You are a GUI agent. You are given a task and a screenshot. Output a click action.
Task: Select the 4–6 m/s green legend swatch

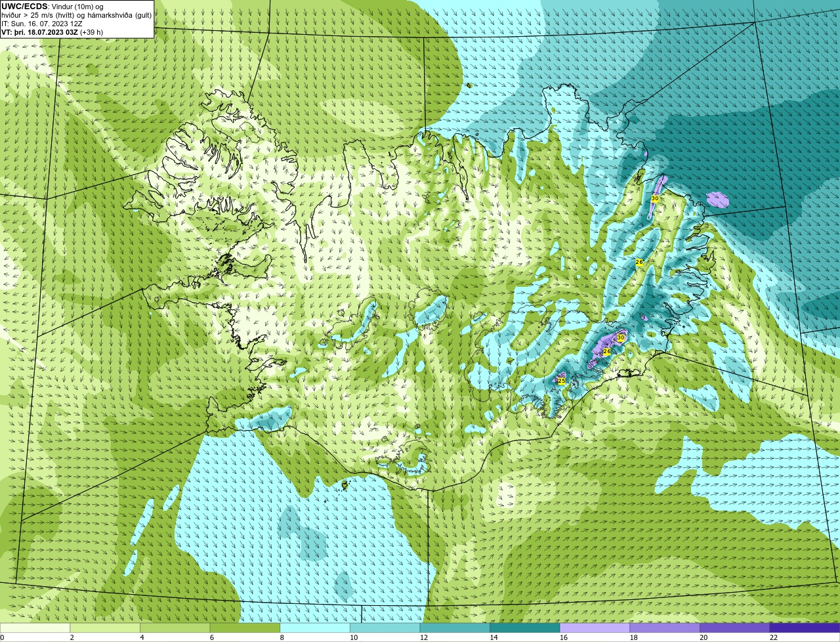(x=175, y=628)
